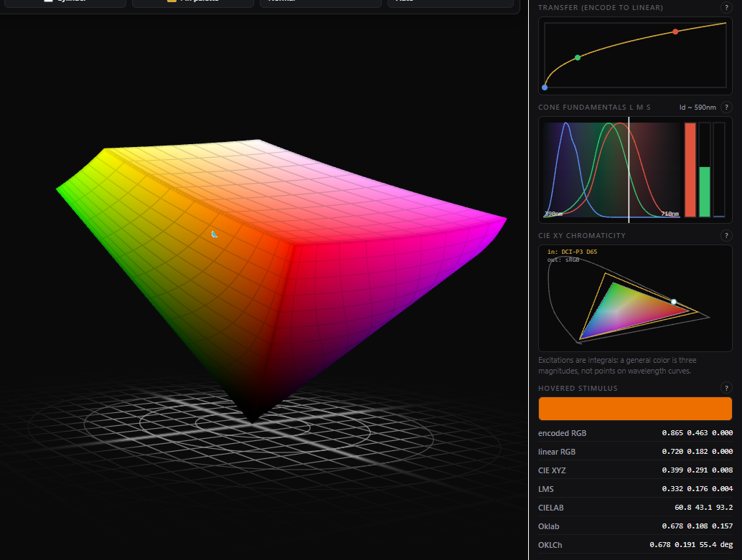The height and width of the screenshot is (560, 742).
Task: Open help for Cone Fundamentals L M S
Action: coord(726,108)
